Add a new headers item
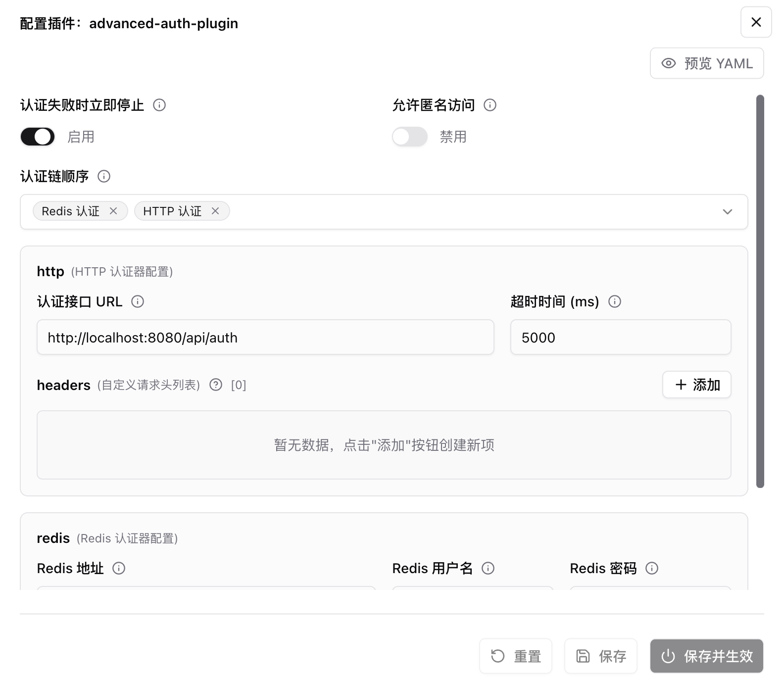 (696, 385)
